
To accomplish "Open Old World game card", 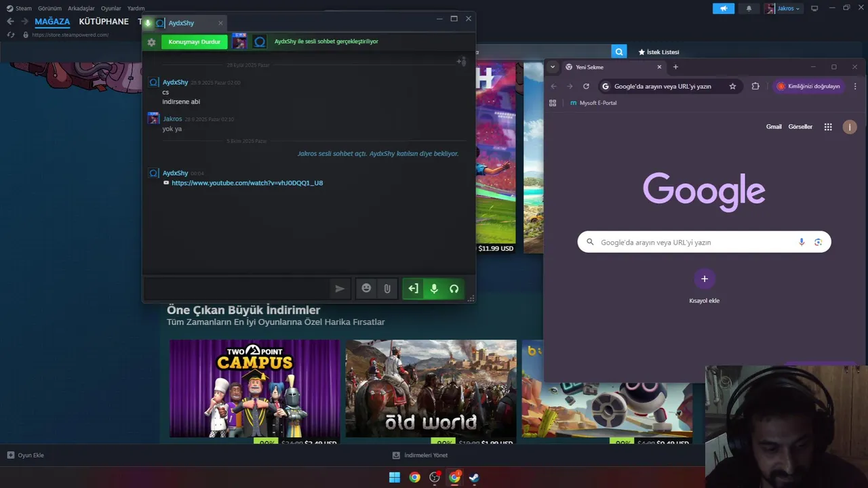I will [x=431, y=392].
